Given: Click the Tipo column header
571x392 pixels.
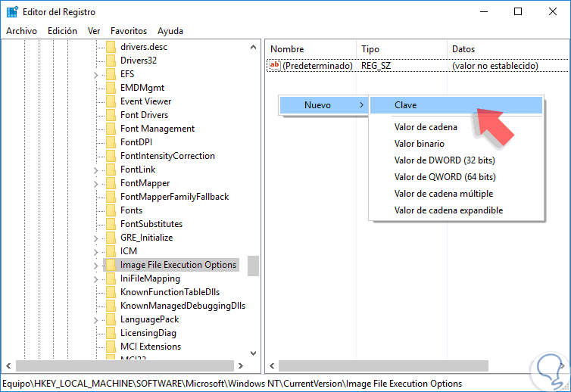Looking at the screenshot, I should (370, 48).
